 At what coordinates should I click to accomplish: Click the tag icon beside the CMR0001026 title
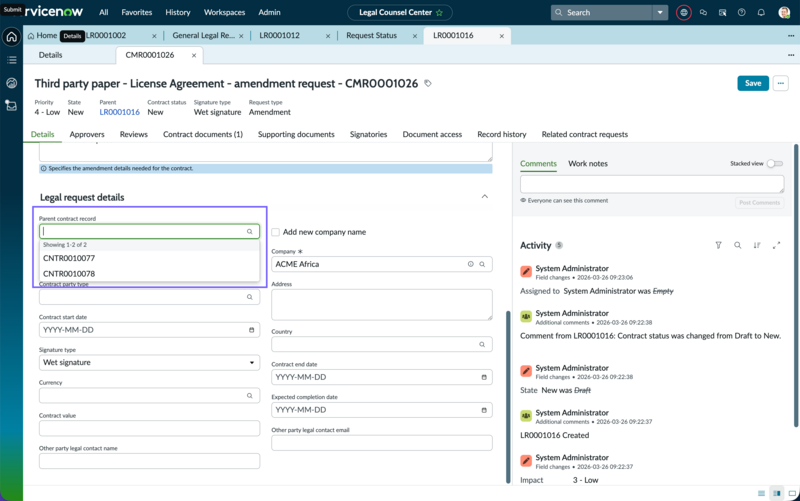pos(428,83)
